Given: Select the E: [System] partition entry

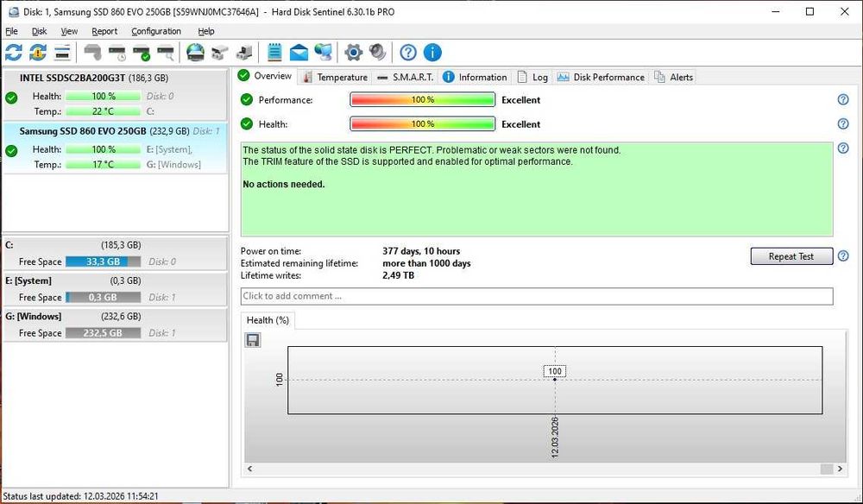Looking at the screenshot, I should tap(115, 289).
